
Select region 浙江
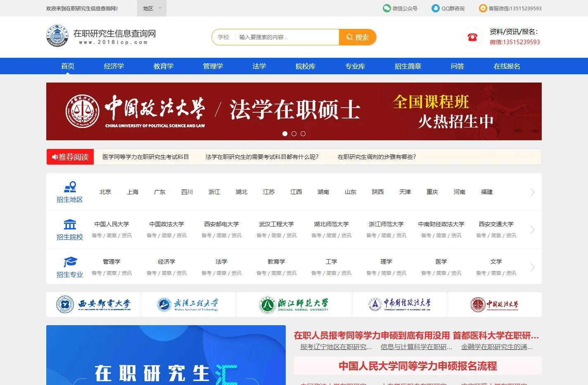click(x=214, y=192)
